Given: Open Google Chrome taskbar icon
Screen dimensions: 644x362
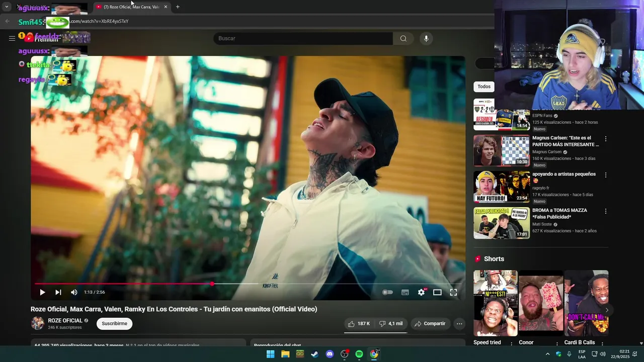Looking at the screenshot, I should (374, 354).
